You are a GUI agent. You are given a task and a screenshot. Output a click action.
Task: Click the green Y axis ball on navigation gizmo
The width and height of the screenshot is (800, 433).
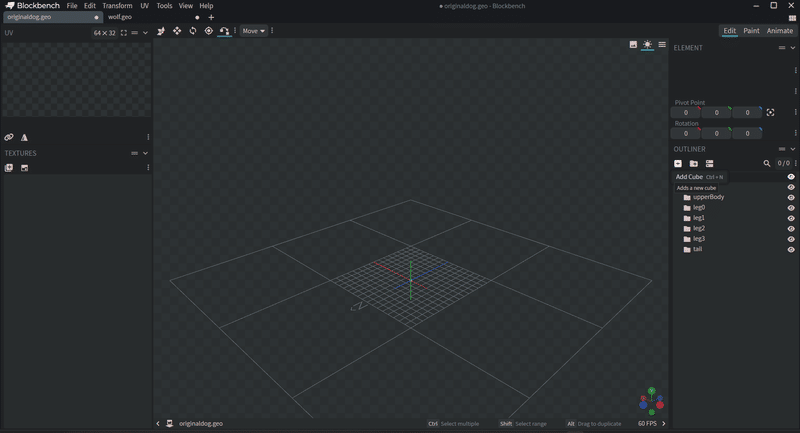[652, 391]
